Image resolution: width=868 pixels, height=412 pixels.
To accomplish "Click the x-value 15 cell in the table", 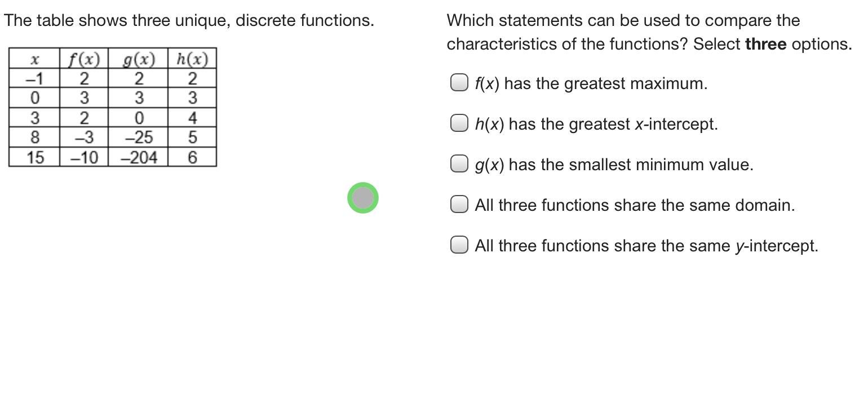I will click(x=34, y=157).
